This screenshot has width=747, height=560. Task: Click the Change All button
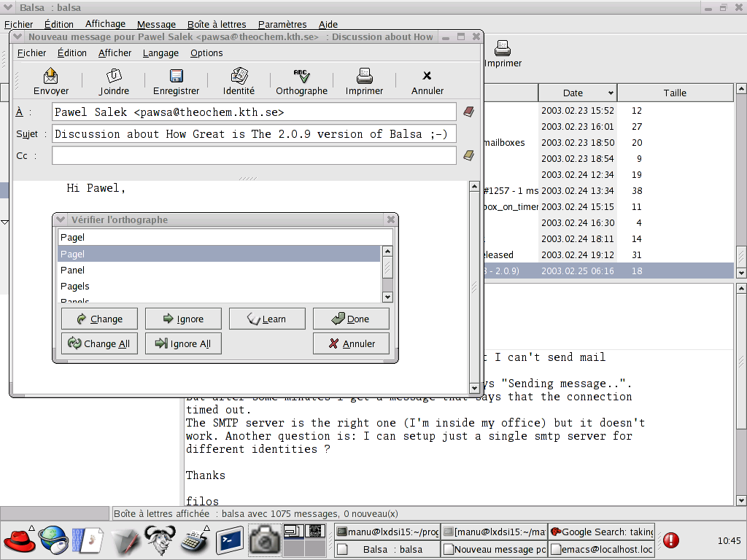tap(99, 343)
